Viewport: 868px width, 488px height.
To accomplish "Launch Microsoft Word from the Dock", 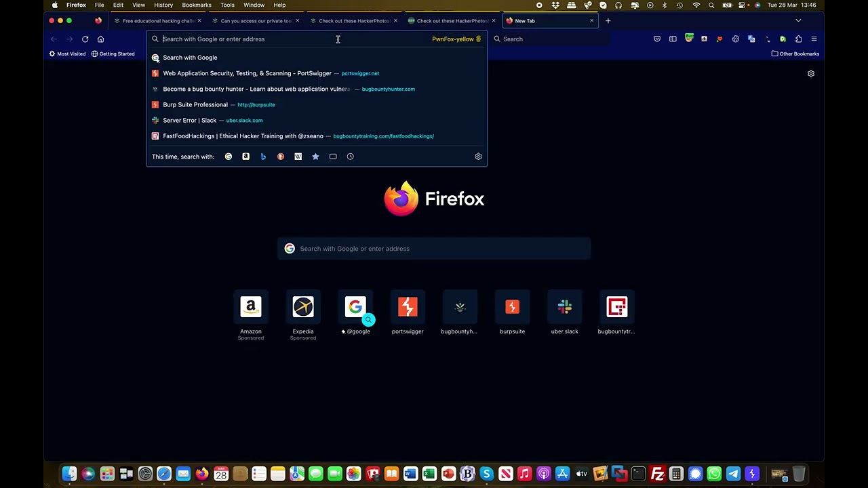I will [x=410, y=474].
